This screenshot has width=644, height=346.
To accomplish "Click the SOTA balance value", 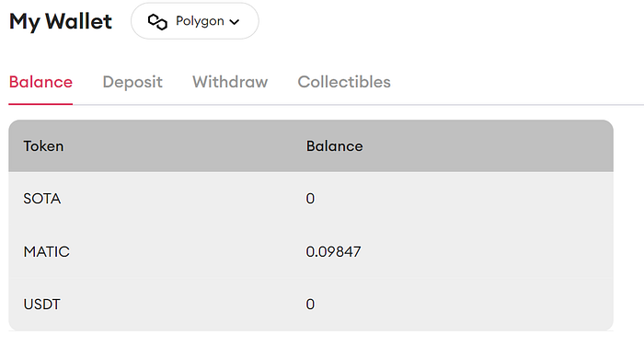I will 311,199.
